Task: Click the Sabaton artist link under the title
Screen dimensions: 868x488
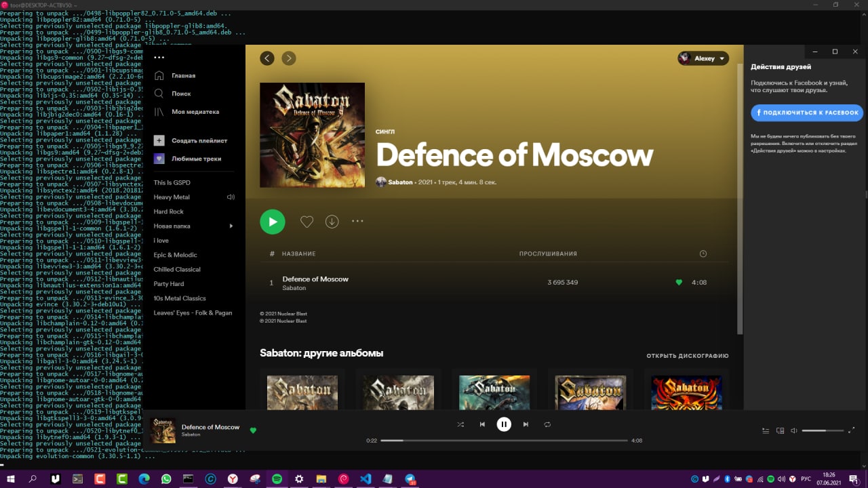Action: (401, 182)
